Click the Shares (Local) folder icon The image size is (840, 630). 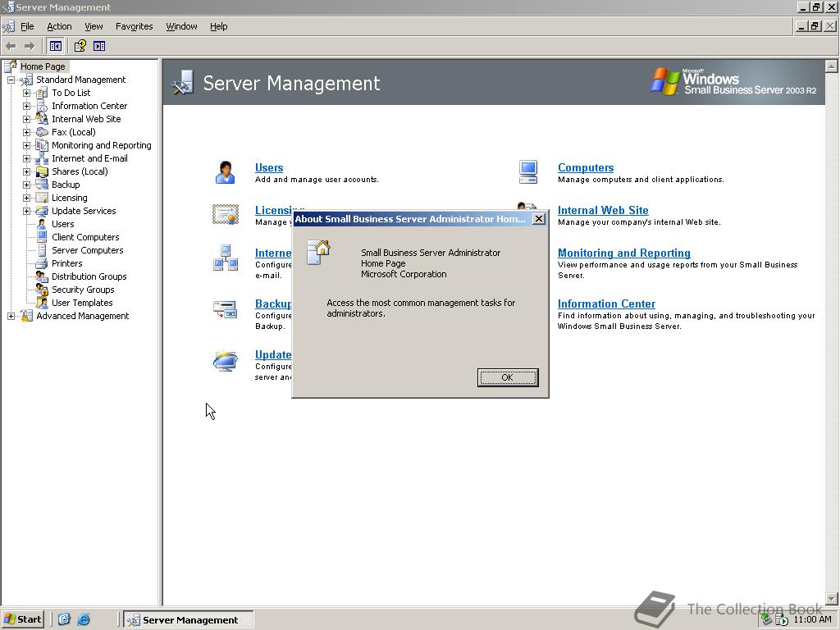[42, 171]
